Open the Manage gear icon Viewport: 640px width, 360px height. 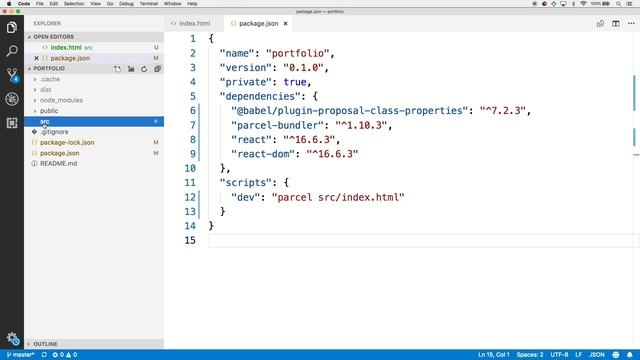(x=12, y=338)
